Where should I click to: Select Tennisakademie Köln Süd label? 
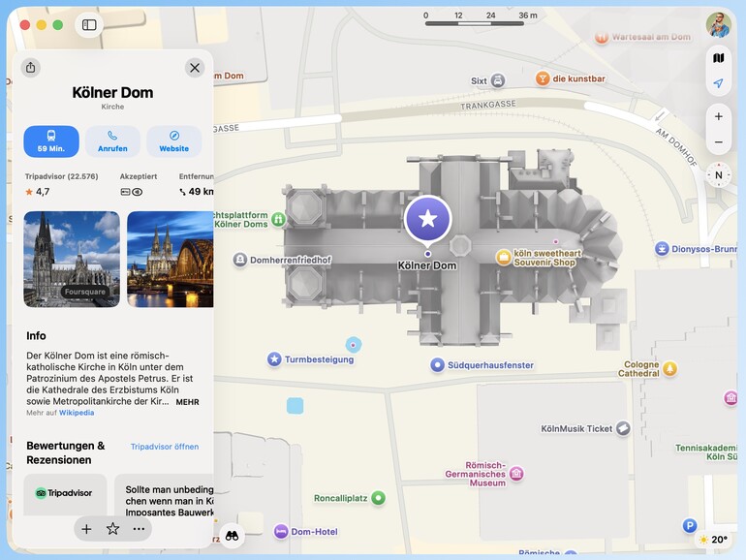(706, 452)
